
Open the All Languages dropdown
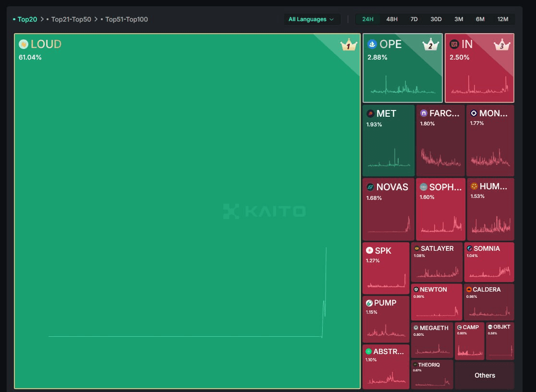coord(311,19)
